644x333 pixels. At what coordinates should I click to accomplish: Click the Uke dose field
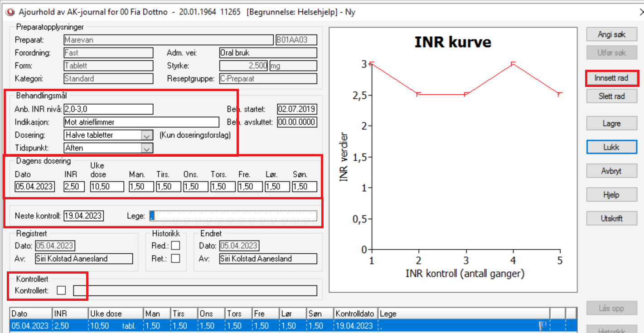[107, 187]
